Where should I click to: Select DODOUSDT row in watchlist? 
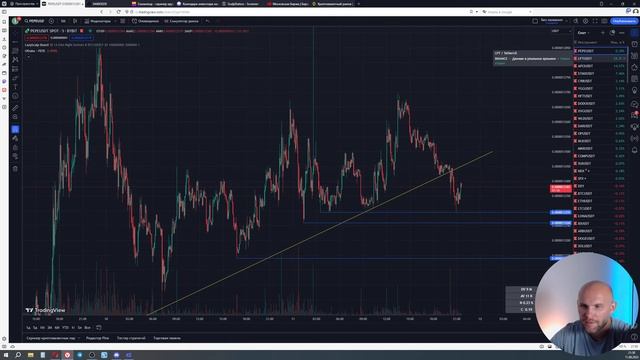pyautogui.click(x=600, y=104)
